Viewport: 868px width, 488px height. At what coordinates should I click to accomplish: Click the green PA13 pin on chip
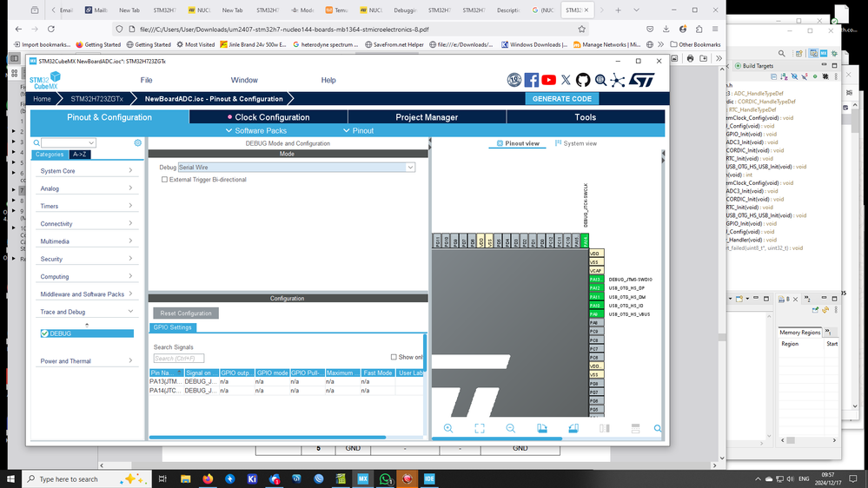point(596,280)
